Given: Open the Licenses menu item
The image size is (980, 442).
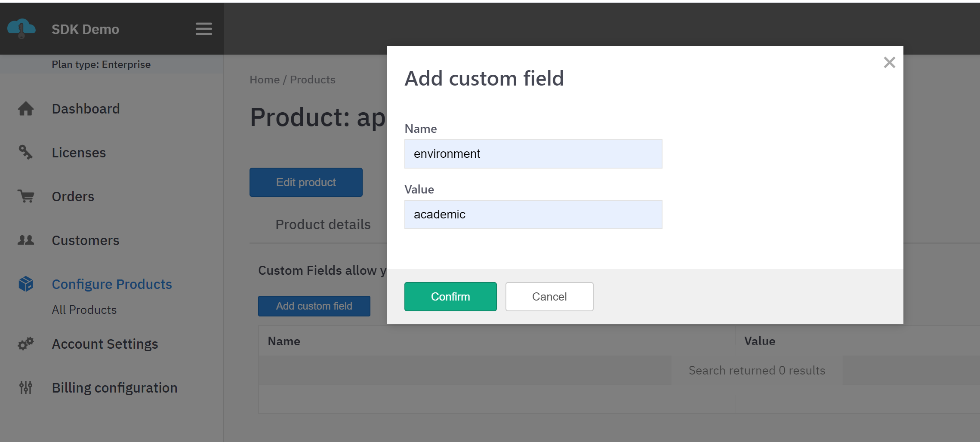Looking at the screenshot, I should pyautogui.click(x=79, y=153).
